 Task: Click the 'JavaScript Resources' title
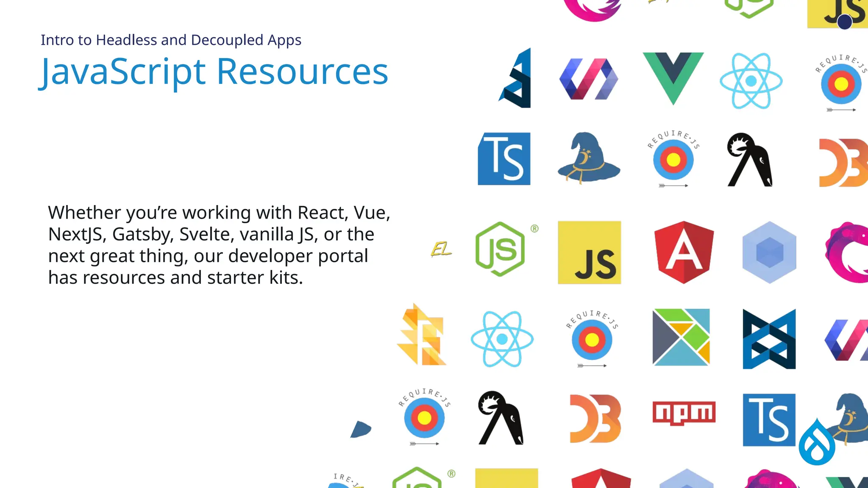point(213,72)
